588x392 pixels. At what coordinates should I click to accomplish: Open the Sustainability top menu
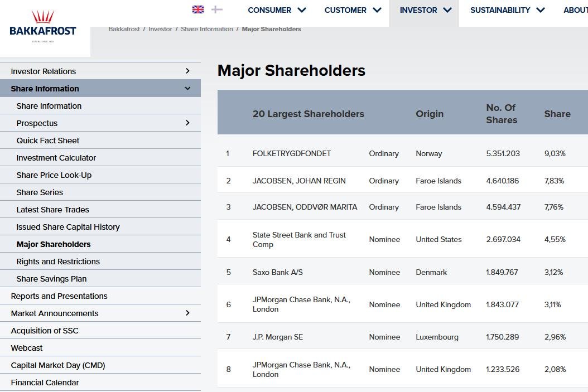pos(507,10)
